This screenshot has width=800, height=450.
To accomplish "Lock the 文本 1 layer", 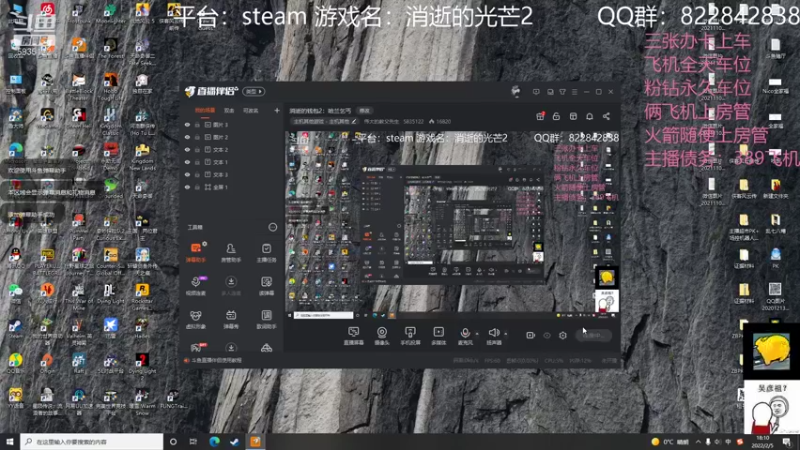I will [197, 162].
